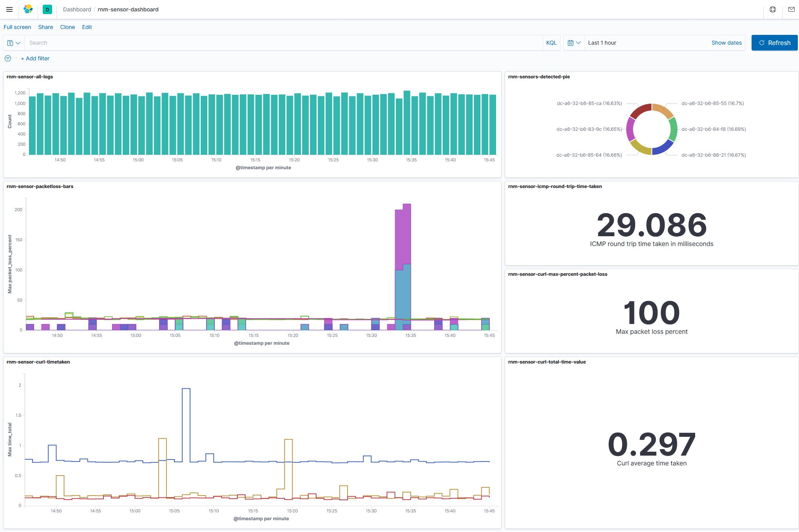Open the help menu icon
Image resolution: width=799 pixels, height=532 pixels.
pos(773,9)
